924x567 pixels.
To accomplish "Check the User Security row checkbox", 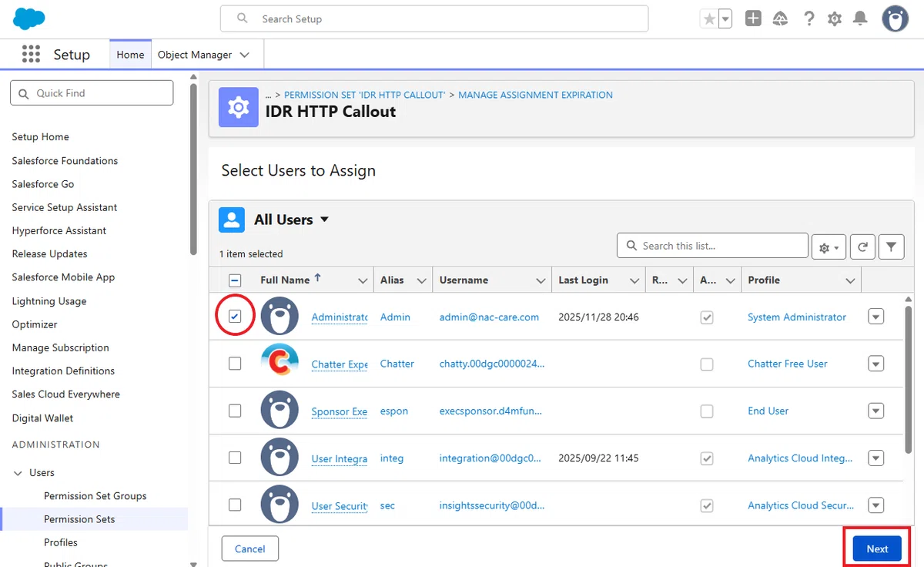I will pyautogui.click(x=235, y=505).
